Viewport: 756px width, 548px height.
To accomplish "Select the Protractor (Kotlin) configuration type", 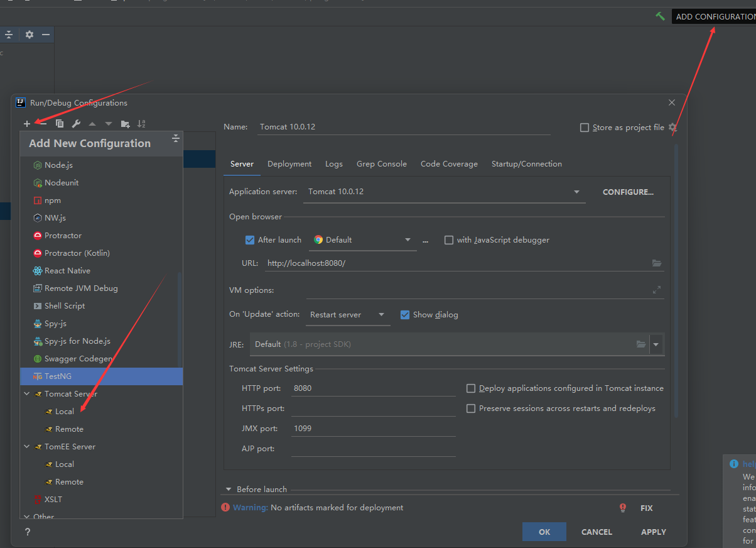I will pyautogui.click(x=101, y=253).
